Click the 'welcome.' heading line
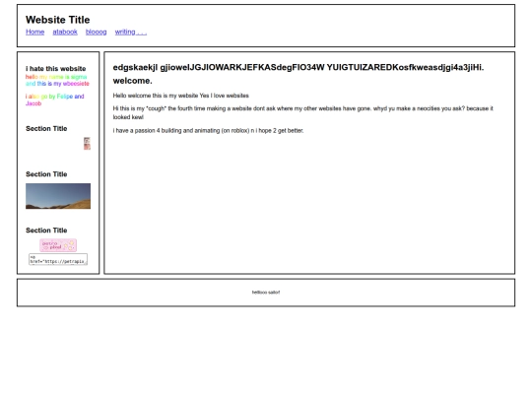 (133, 81)
